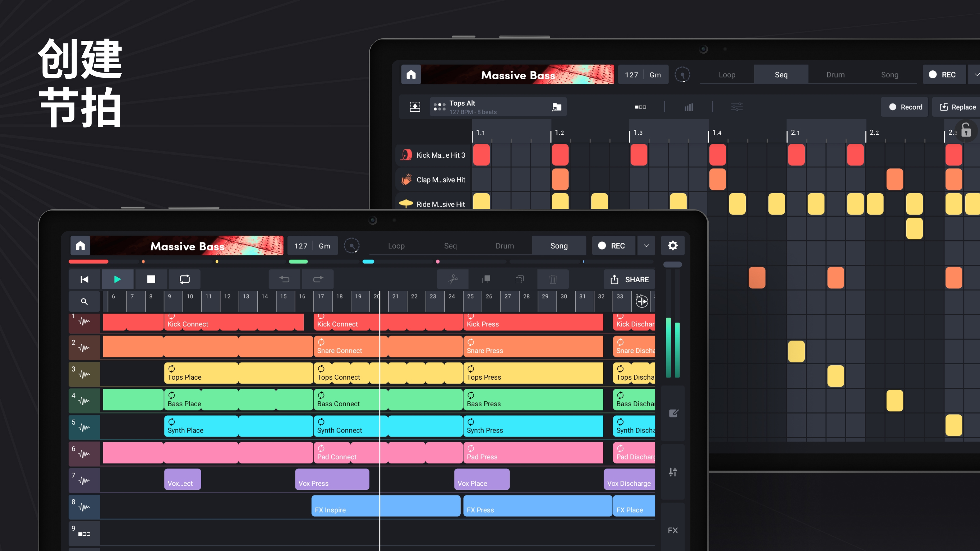
Task: Click red section in song overview bar
Action: 89,262
